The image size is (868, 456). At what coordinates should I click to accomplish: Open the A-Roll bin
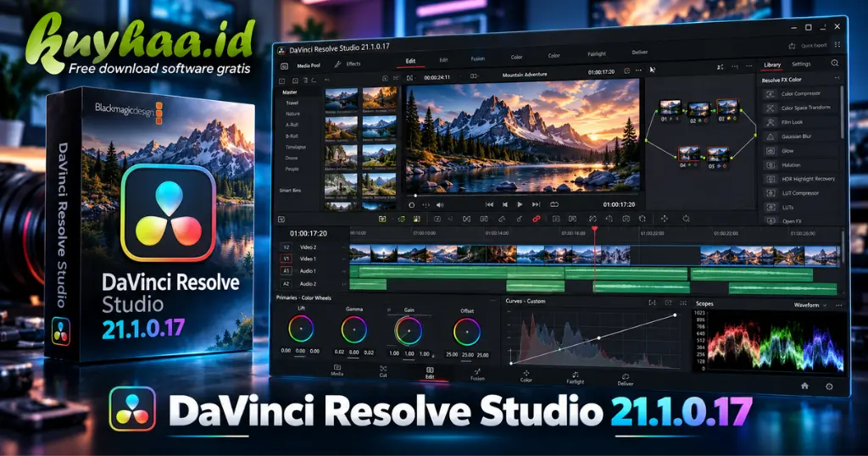click(x=292, y=125)
